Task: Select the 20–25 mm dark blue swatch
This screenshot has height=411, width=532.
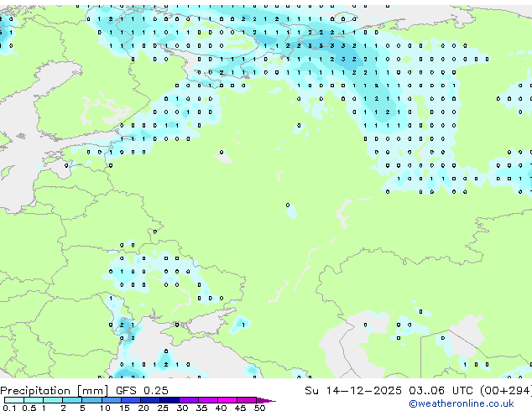Action: 150,400
